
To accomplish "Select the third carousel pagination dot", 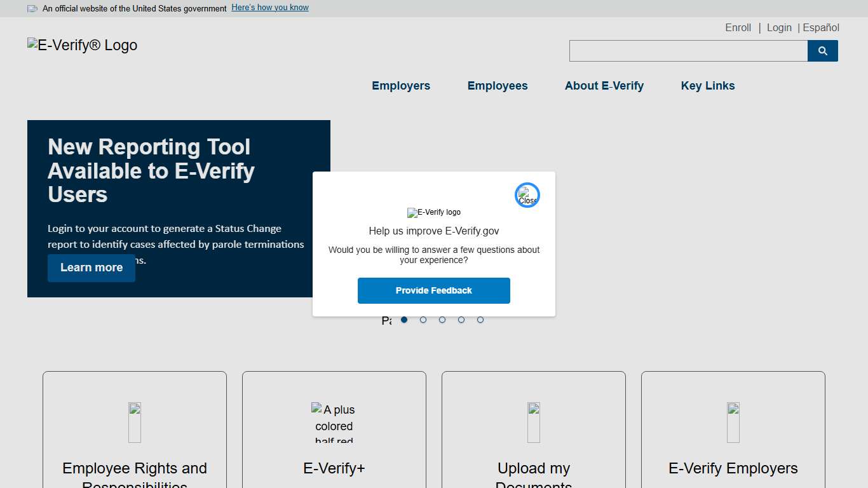I will [442, 320].
